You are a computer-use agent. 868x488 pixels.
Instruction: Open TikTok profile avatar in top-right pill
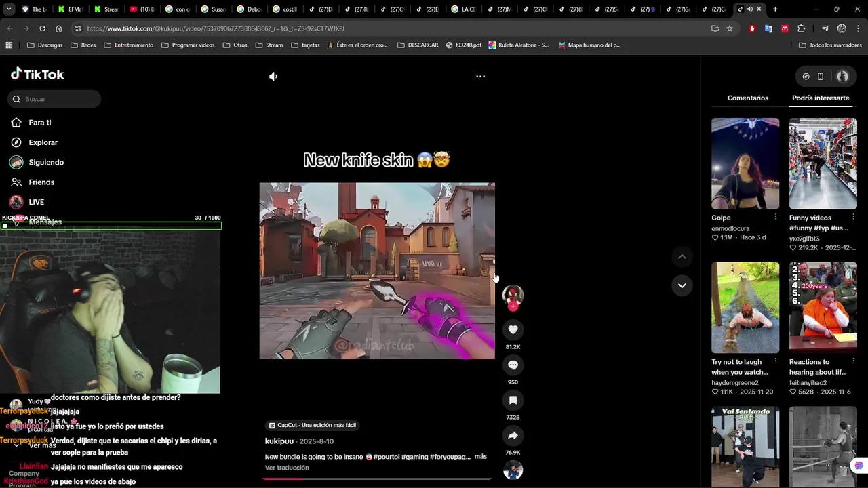[x=843, y=77]
